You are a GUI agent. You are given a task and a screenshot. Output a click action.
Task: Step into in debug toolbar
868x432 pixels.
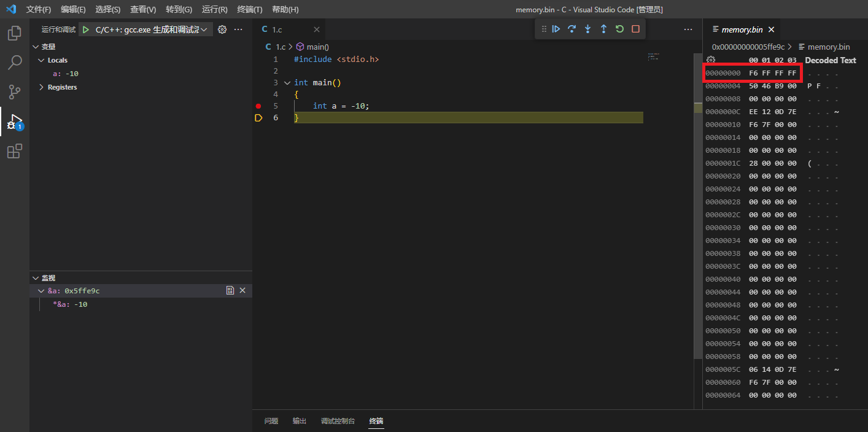pos(588,29)
